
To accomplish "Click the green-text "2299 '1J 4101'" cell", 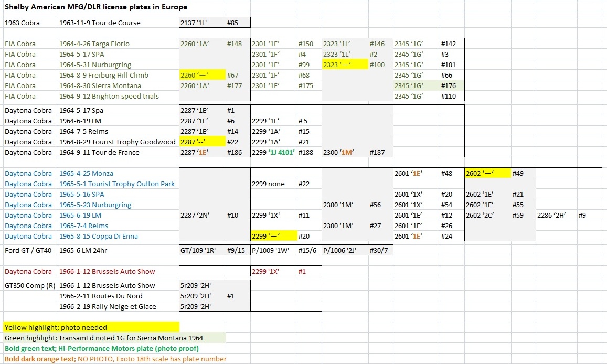I will pyautogui.click(x=273, y=153).
